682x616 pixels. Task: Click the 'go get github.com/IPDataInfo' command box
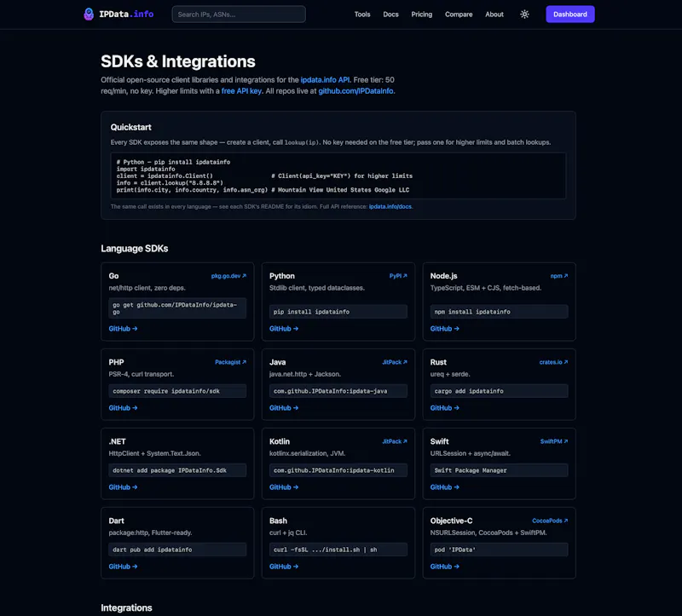177,308
